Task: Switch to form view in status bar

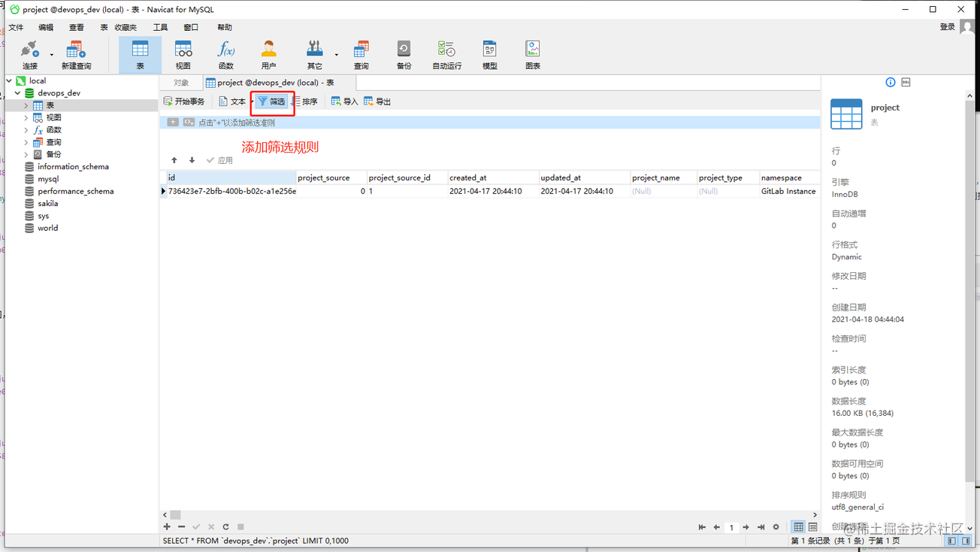Action: [812, 527]
